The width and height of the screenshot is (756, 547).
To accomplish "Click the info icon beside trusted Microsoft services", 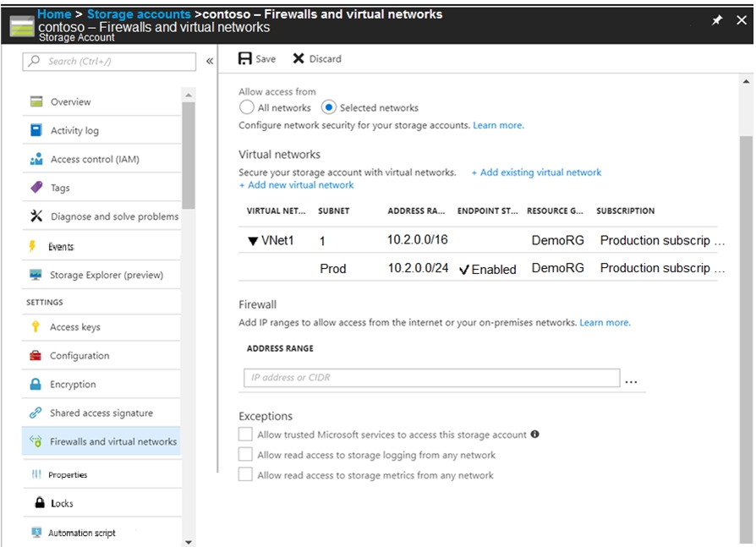I will [534, 435].
